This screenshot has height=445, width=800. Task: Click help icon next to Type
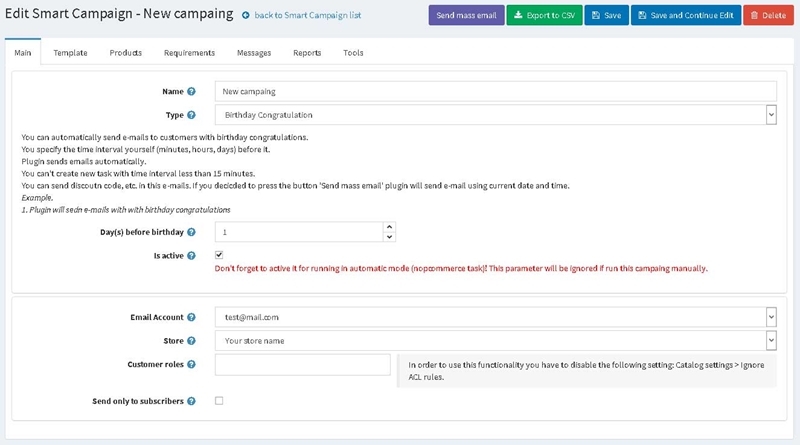[191, 115]
